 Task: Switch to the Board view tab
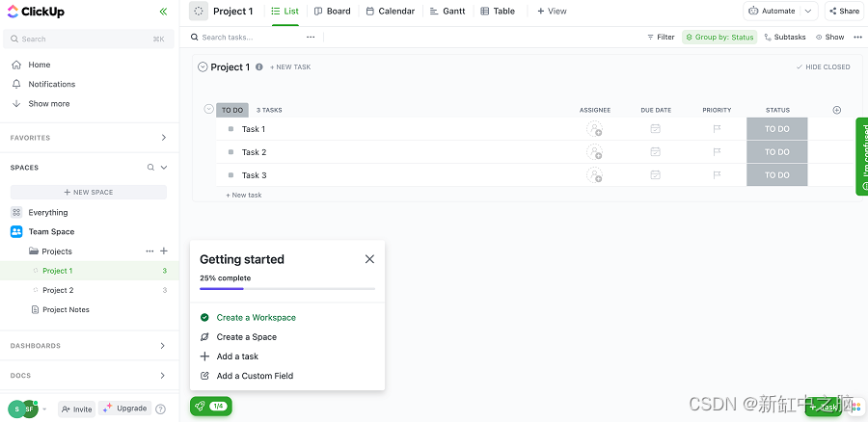coord(332,12)
